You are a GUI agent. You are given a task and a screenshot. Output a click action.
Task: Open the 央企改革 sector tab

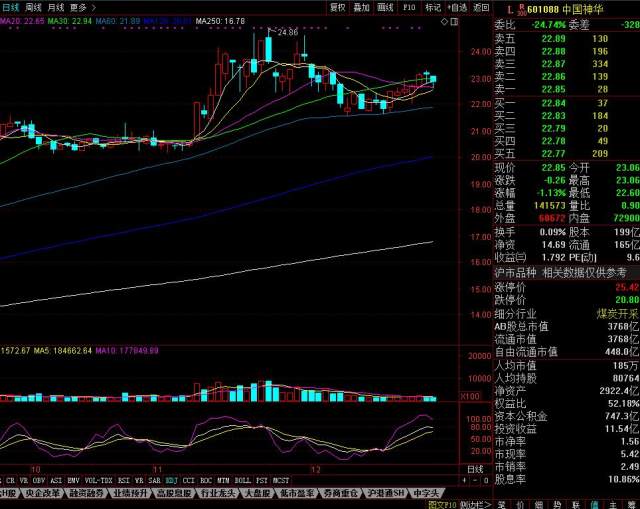click(42, 493)
